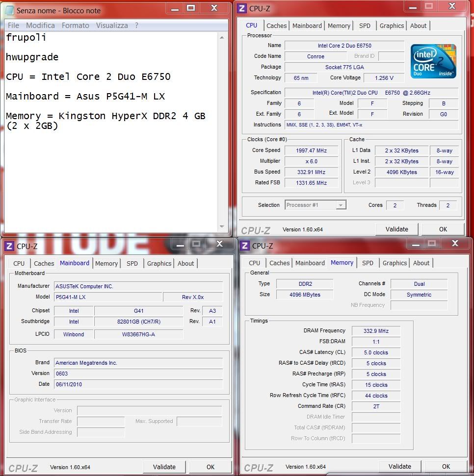Open Visualizza menu in Blocco note
The width and height of the screenshot is (474, 476).
[112, 25]
